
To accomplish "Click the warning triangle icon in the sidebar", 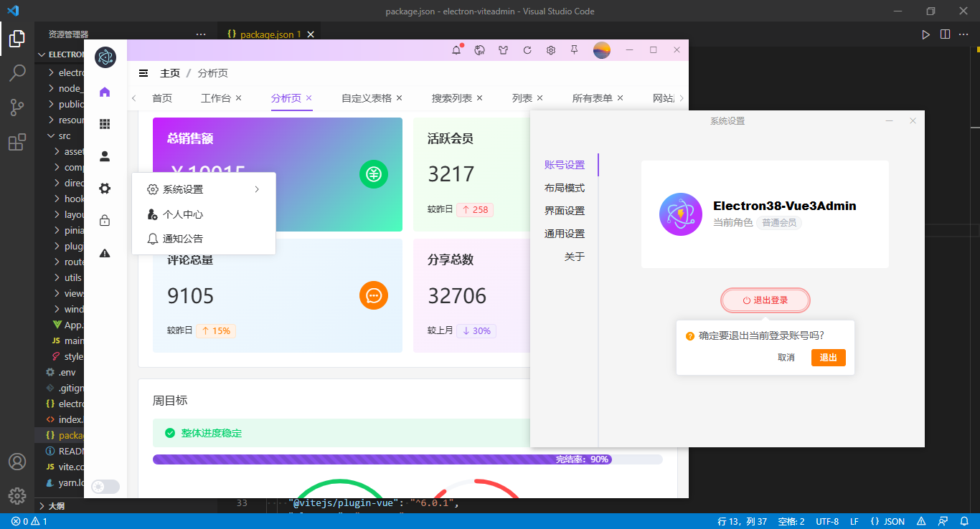I will point(105,252).
